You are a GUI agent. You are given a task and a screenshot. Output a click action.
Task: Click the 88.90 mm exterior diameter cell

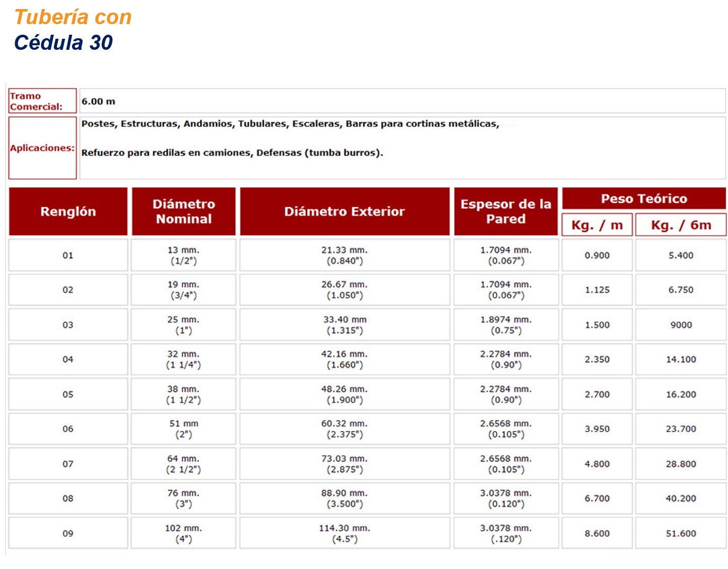click(x=344, y=499)
